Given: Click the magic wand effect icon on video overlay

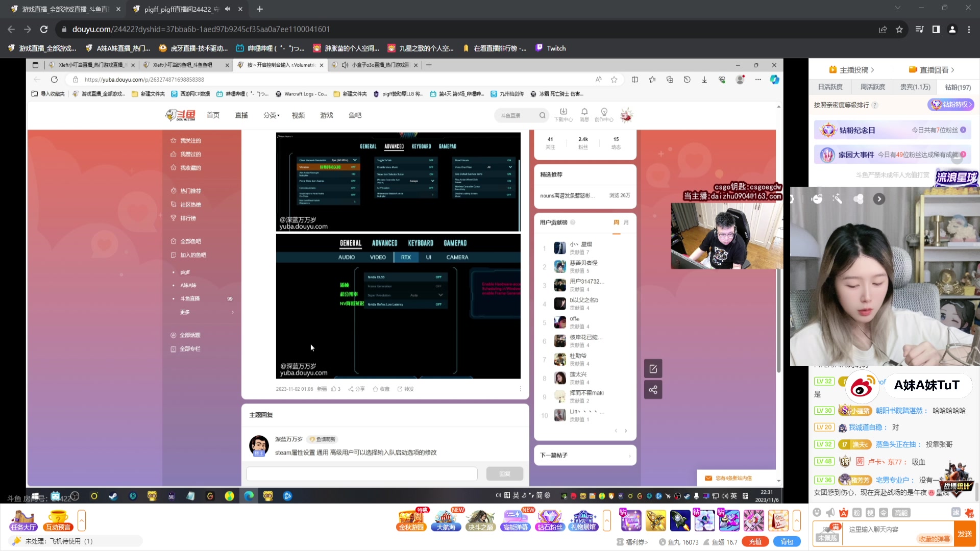Looking at the screenshot, I should [837, 199].
